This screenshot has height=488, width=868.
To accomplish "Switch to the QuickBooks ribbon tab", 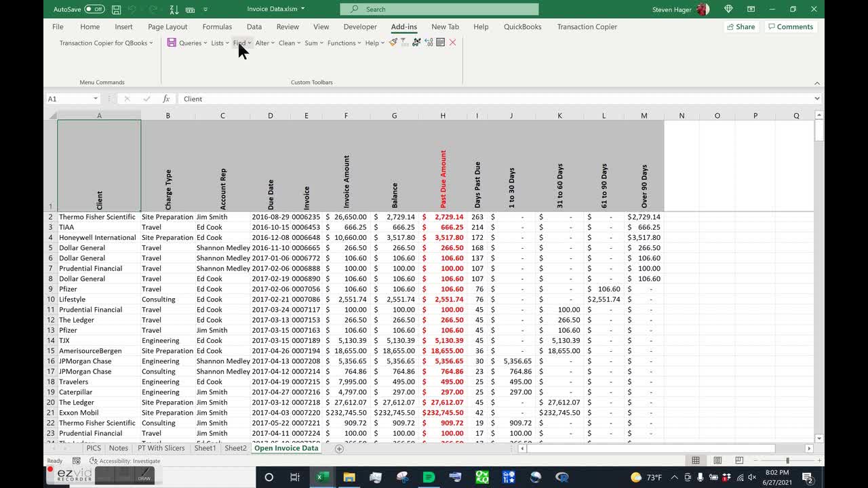I will click(x=522, y=26).
